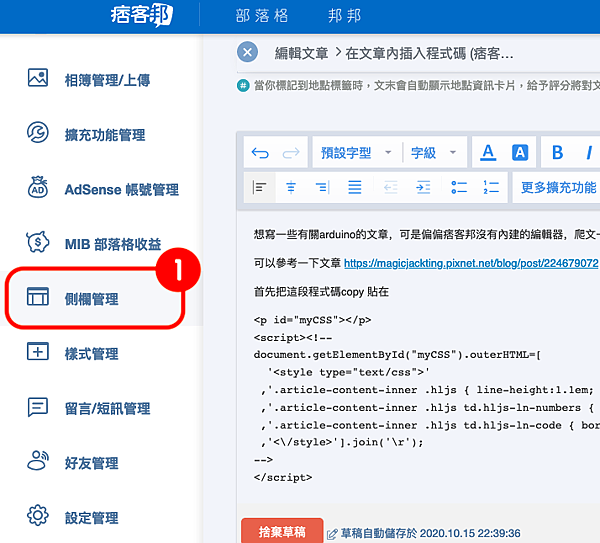Click 捨棄草稿 button
This screenshot has width=600, height=543.
(282, 531)
